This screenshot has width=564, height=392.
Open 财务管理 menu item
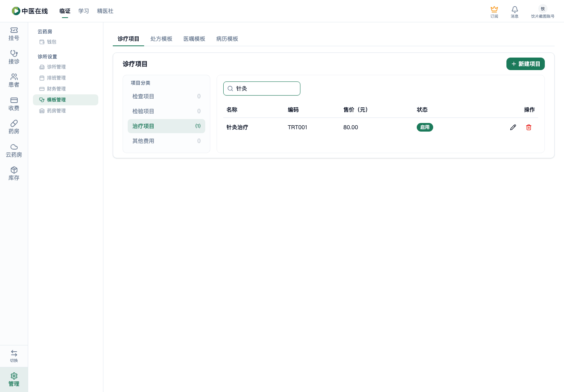[x=65, y=89]
